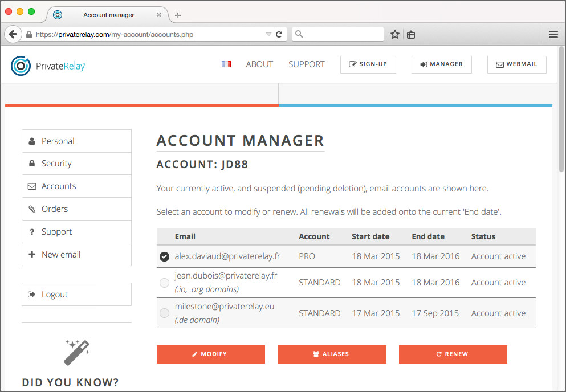Click the End date column header
The image size is (566, 392).
(428, 237)
